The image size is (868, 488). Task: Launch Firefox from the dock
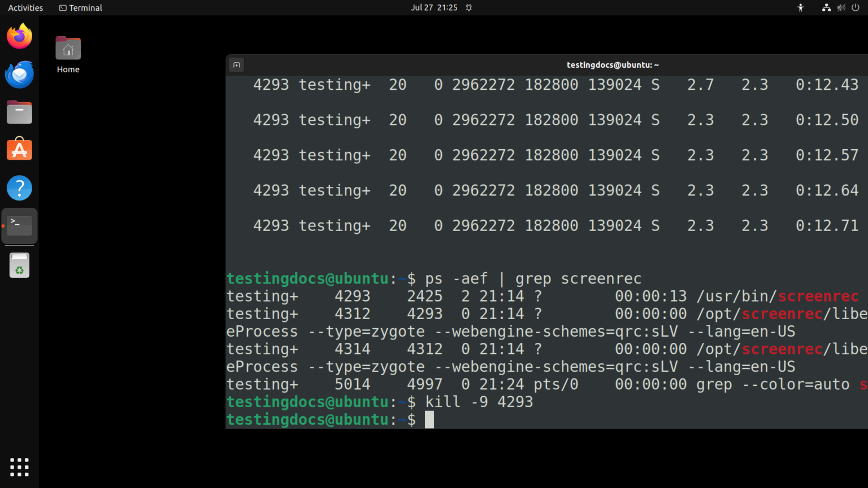click(x=19, y=36)
